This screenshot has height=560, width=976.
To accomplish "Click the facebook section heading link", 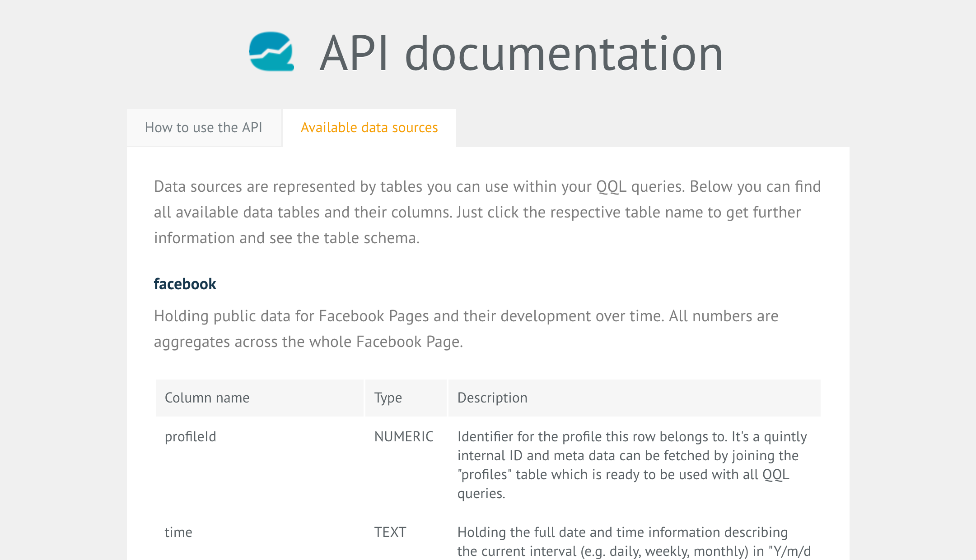I will point(185,282).
